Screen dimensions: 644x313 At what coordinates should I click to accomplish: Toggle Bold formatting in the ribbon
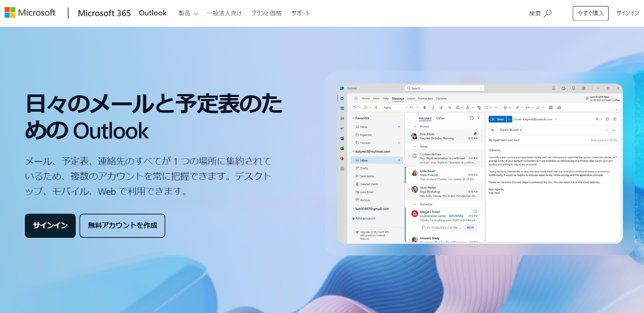[425, 107]
